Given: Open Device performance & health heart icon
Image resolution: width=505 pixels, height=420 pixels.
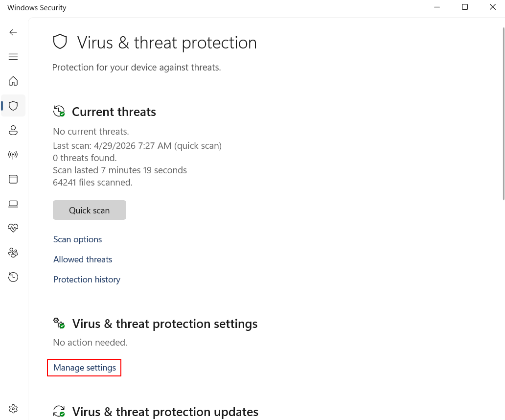Looking at the screenshot, I should [x=13, y=228].
